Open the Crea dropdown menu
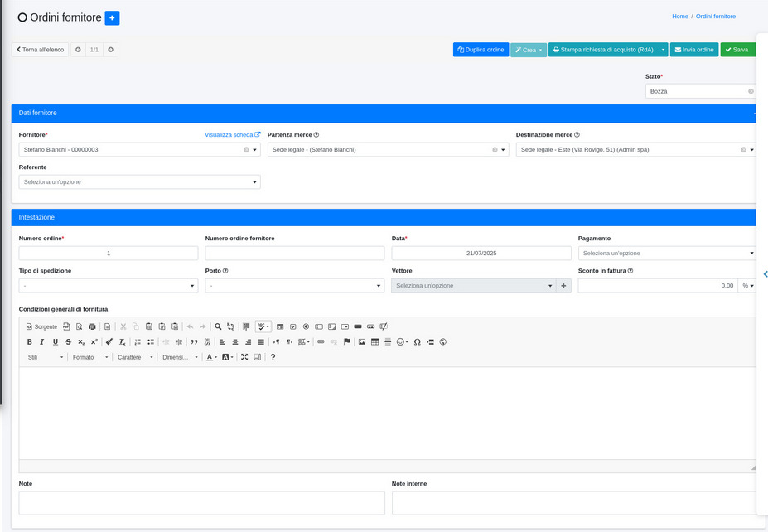 pos(529,50)
